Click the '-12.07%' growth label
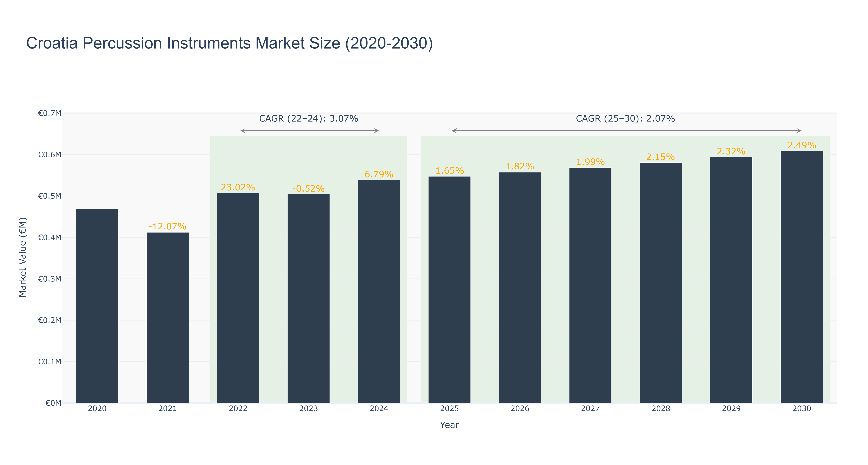This screenshot has width=868, height=465. click(167, 226)
